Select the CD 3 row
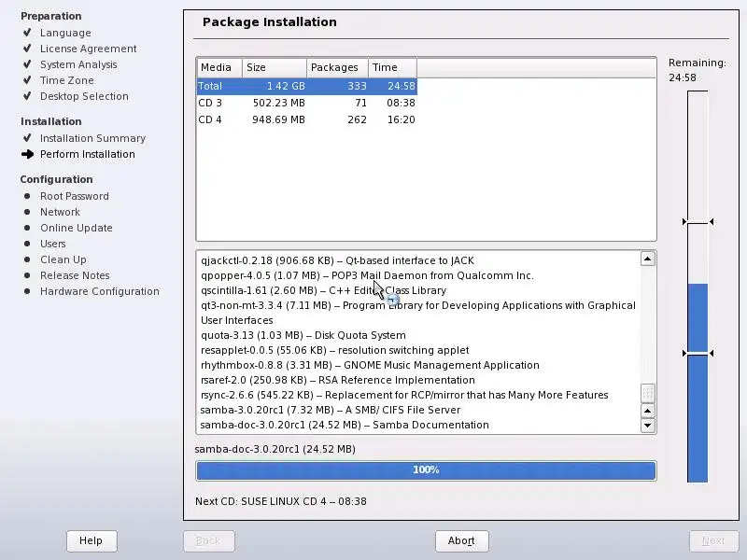The width and height of the screenshot is (747, 560). click(307, 103)
